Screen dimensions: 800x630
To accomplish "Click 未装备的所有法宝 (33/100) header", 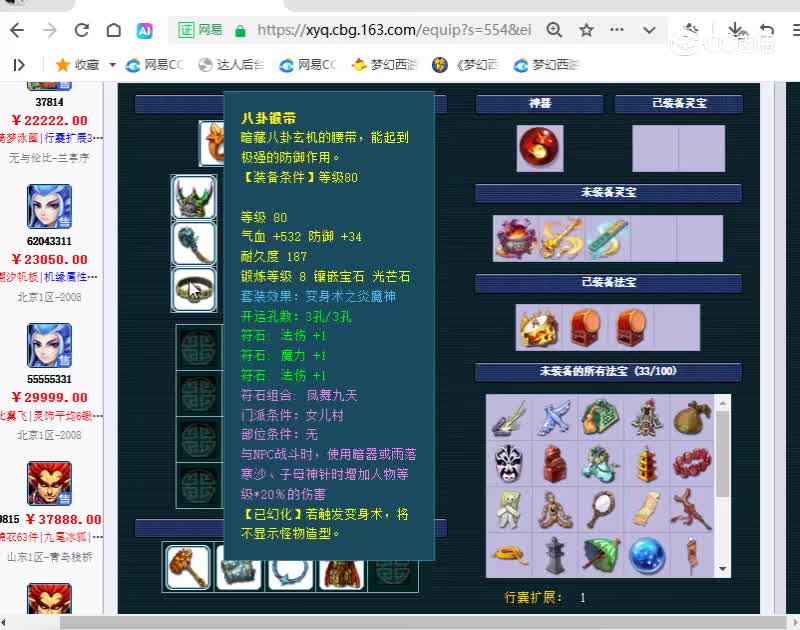I will 608,371.
